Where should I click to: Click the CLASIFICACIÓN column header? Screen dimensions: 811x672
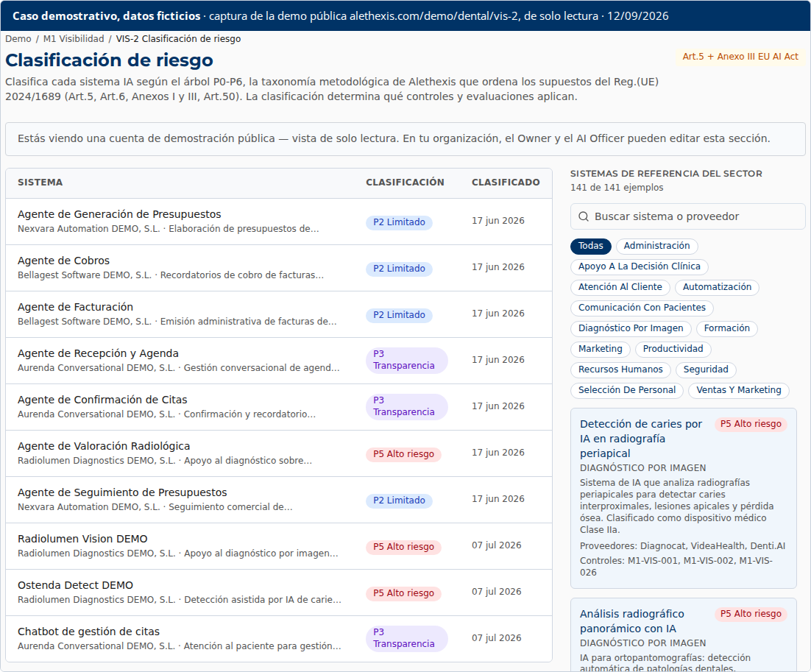coord(405,182)
